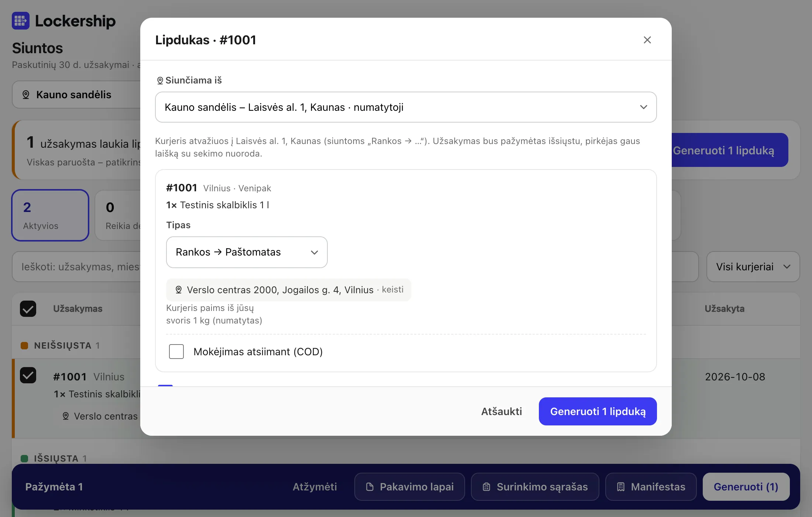This screenshot has width=812, height=517.
Task: Click the Kauno sandėlis location button
Action: (76, 95)
